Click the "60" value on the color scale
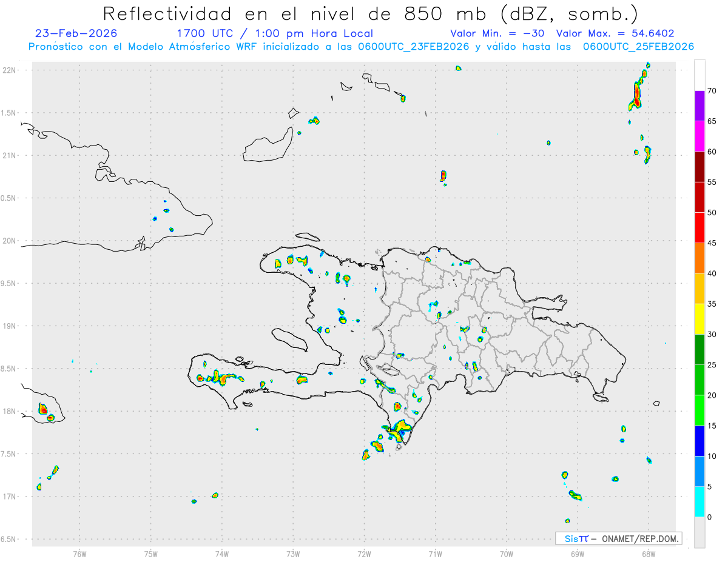The width and height of the screenshot is (728, 562). 712,152
